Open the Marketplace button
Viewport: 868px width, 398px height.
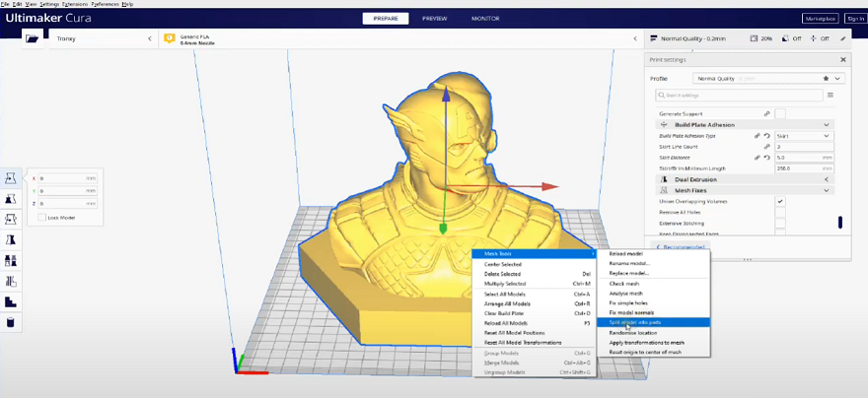coord(821,19)
